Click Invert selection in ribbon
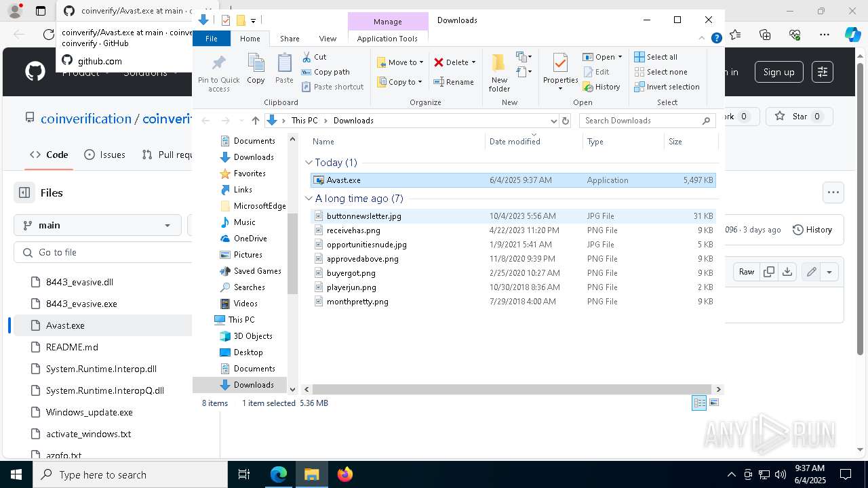 [x=667, y=87]
